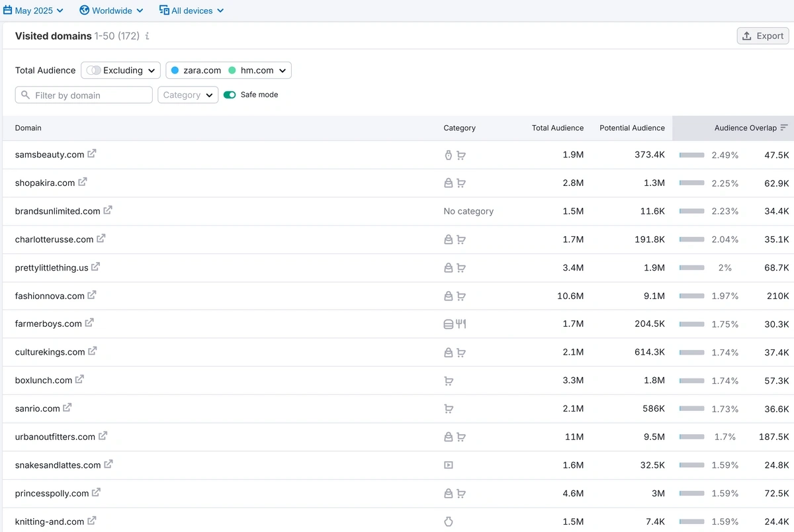Click the 614.3K potential audience value
Screen dimensions: 794x532
650,353
